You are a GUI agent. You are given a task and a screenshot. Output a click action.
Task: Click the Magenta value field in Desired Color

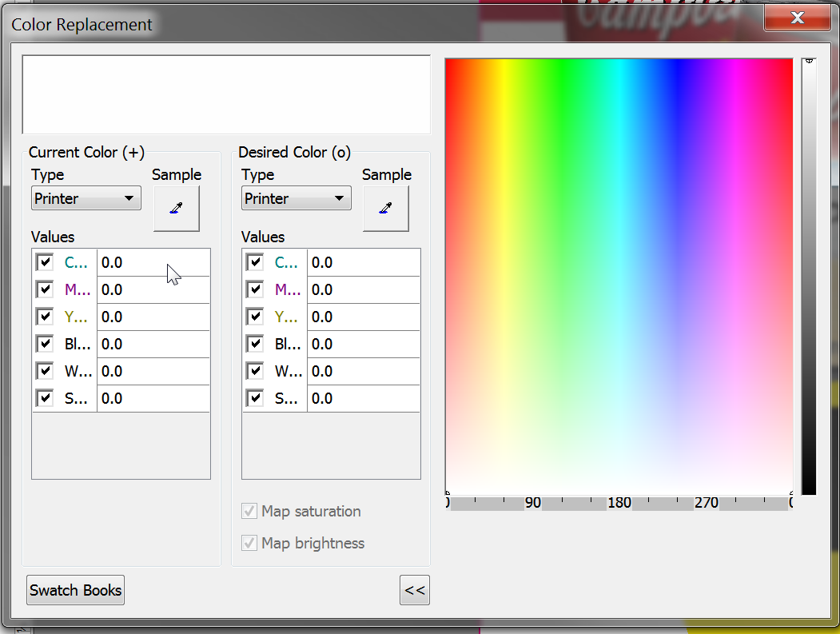(364, 290)
